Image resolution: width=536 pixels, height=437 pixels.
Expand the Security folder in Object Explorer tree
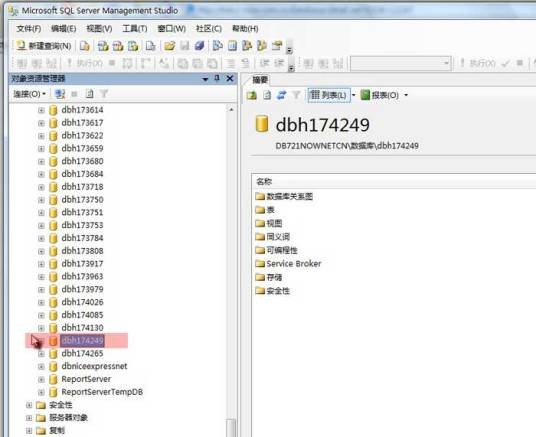click(29, 405)
